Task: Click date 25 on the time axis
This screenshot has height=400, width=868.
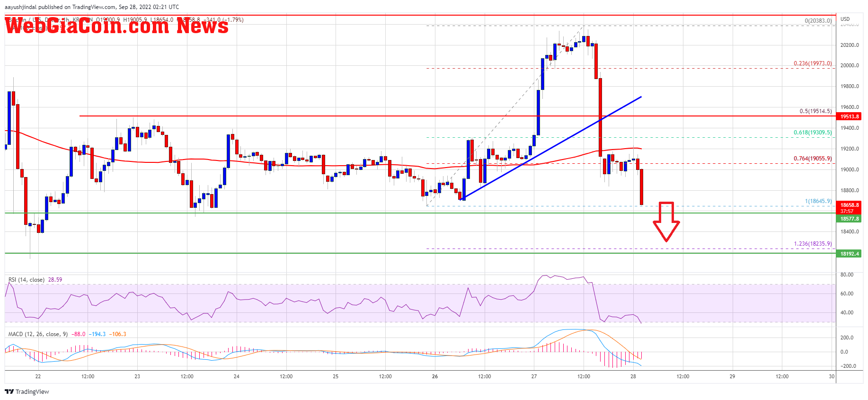Action: coord(336,376)
